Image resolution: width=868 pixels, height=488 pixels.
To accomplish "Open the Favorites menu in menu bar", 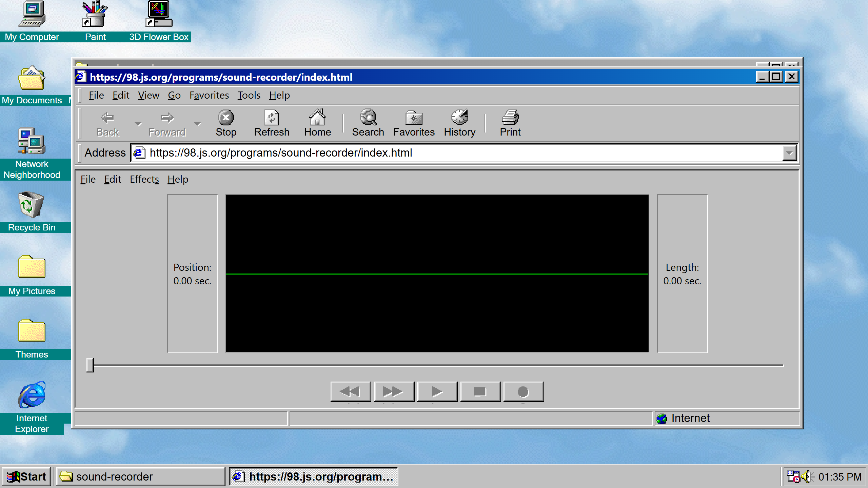I will coord(209,95).
